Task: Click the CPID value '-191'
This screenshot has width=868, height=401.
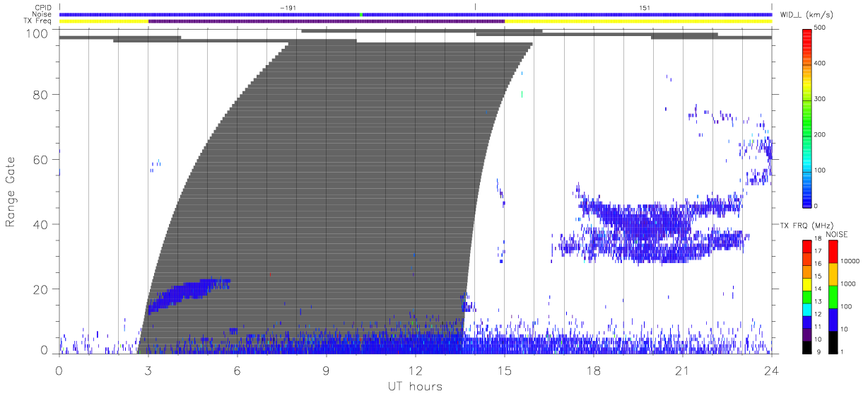Action: (x=286, y=8)
